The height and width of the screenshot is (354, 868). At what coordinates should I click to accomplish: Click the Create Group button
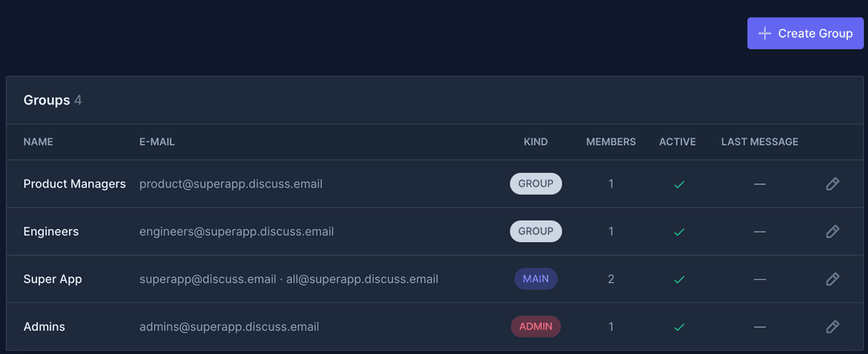[805, 34]
